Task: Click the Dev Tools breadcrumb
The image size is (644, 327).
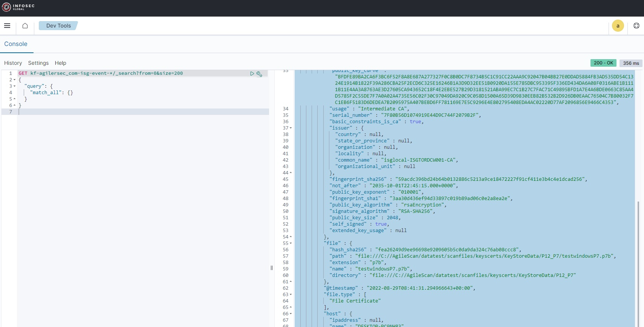Action: (58, 26)
